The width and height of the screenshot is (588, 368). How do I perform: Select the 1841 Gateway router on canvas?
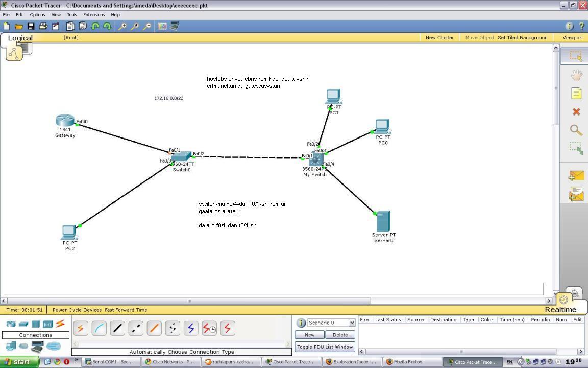[65, 121]
